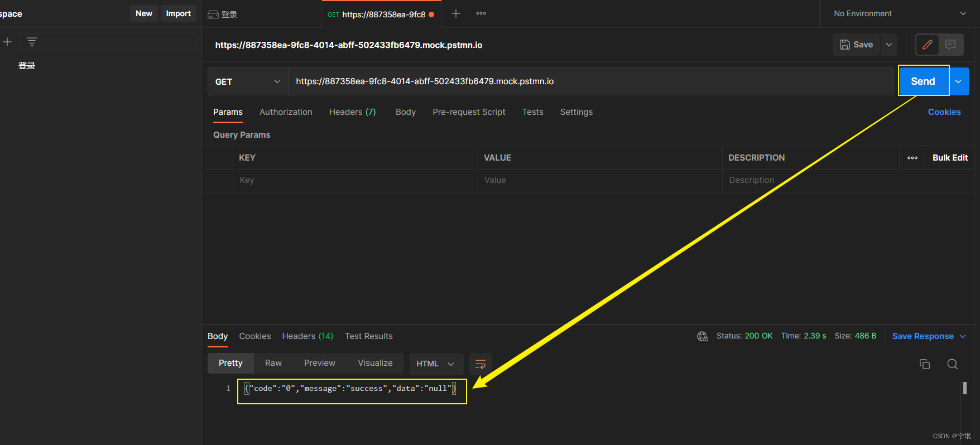
Task: Click the request URL input field
Action: (590, 81)
